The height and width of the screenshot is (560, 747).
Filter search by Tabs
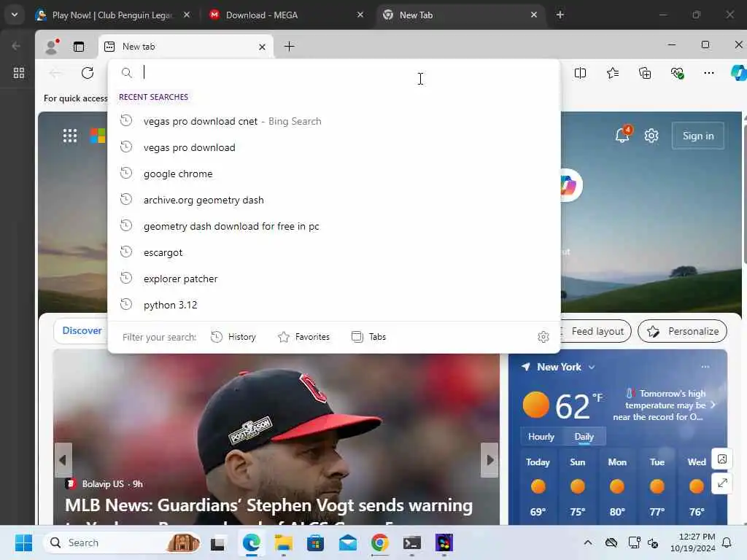pos(368,337)
